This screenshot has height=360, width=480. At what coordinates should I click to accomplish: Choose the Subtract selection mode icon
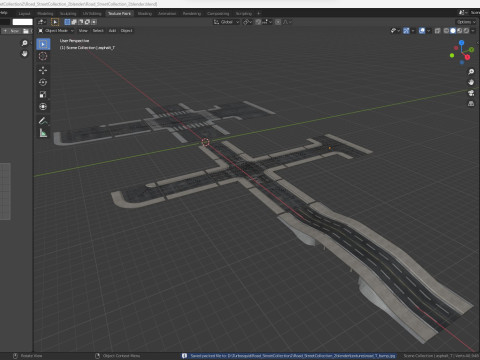pyautogui.click(x=81, y=22)
